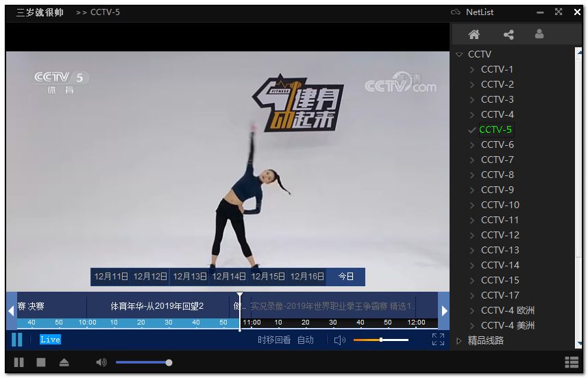The image size is (588, 378).
Task: Expand the CCTV-3 chevron
Action: pos(472,100)
